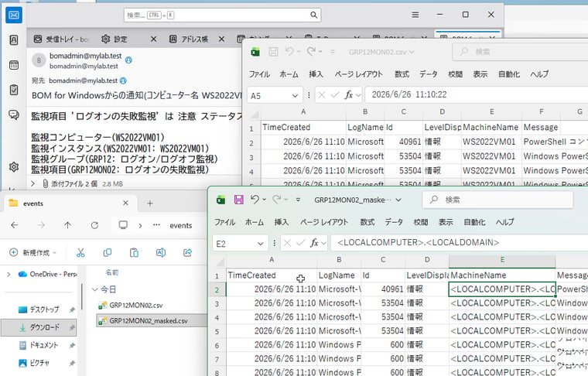Open ファイル menu in masked Excel window
Viewport: 588px width, 376px height.
(224, 222)
